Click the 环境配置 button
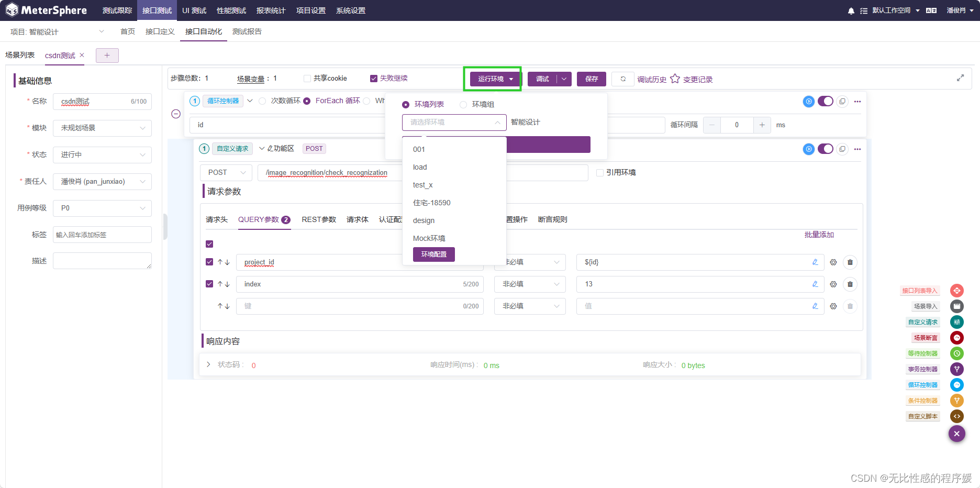Image resolution: width=980 pixels, height=488 pixels. [x=434, y=254]
